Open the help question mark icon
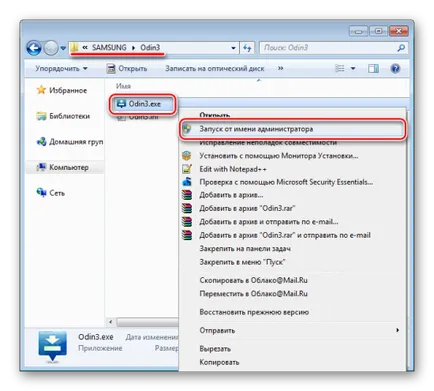The width and height of the screenshot is (434, 391). coord(395,69)
